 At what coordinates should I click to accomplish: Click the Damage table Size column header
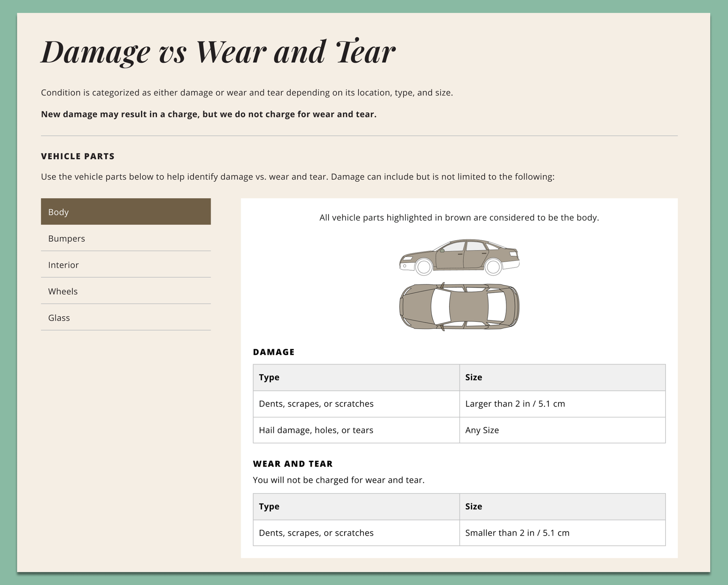pyautogui.click(x=473, y=377)
